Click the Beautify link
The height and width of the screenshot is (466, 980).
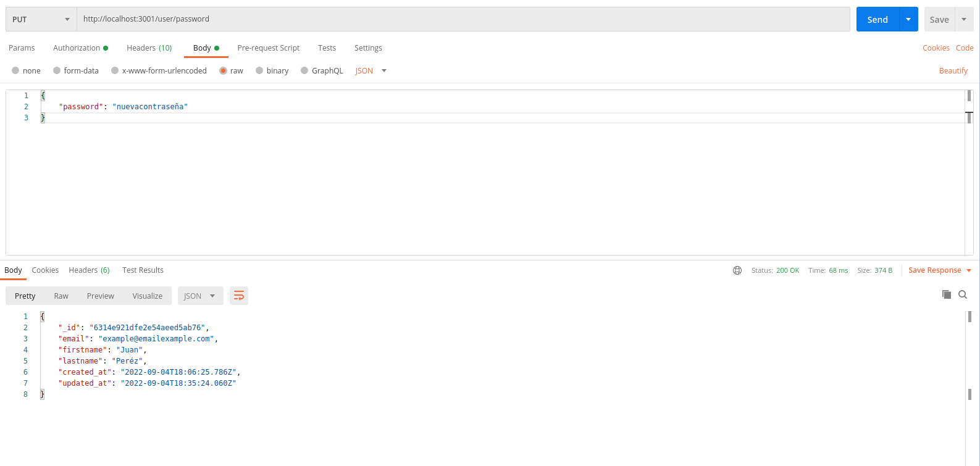tap(953, 71)
